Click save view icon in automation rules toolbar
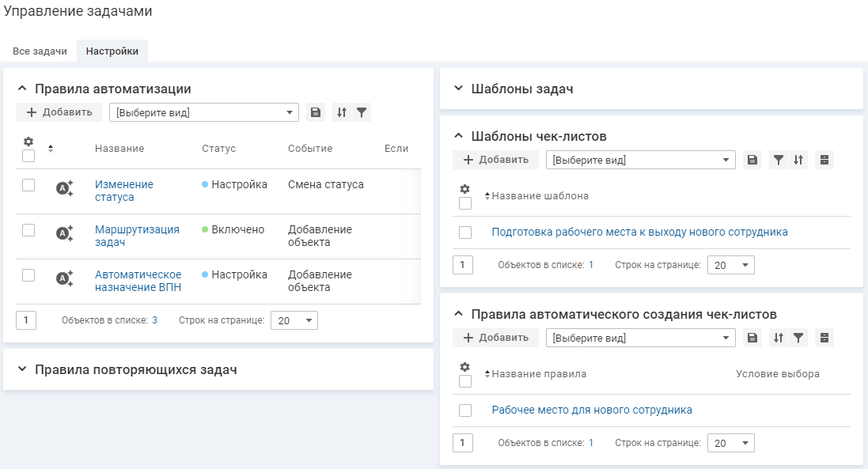Image resolution: width=868 pixels, height=469 pixels. 316,112
